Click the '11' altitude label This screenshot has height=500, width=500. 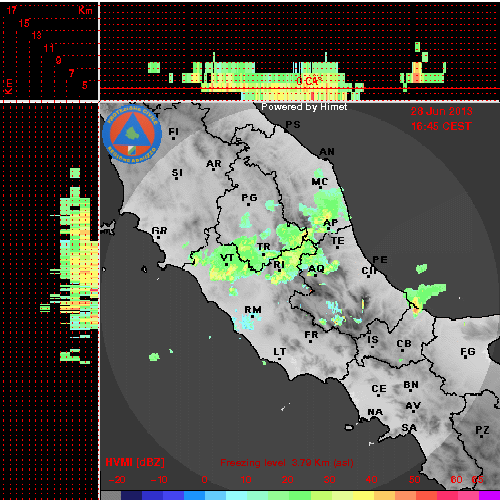49,48
